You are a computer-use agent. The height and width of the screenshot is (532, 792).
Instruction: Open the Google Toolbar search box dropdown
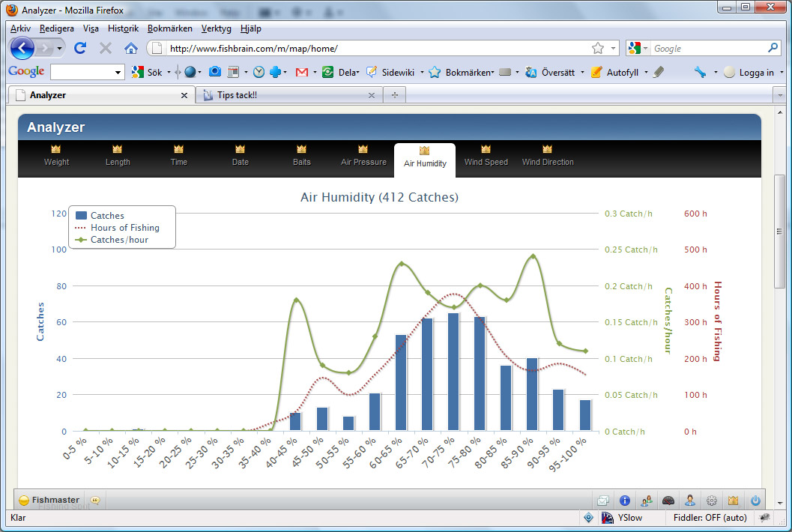(118, 73)
